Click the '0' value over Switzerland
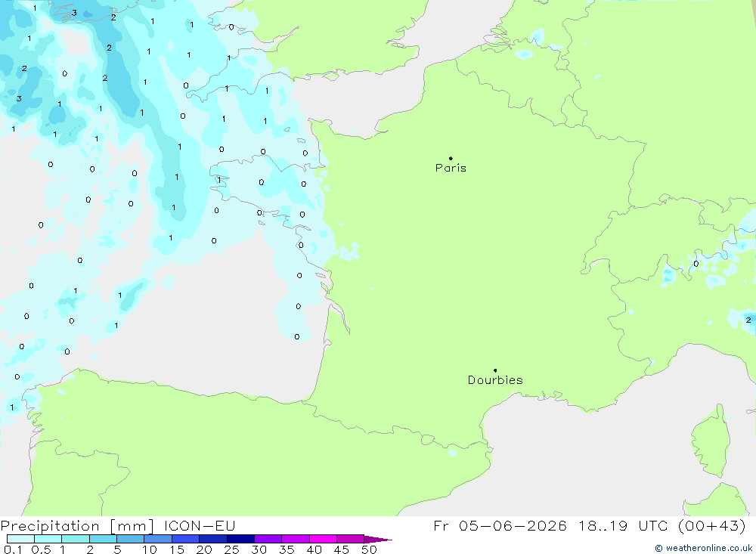The width and height of the screenshot is (756, 554). tap(696, 264)
